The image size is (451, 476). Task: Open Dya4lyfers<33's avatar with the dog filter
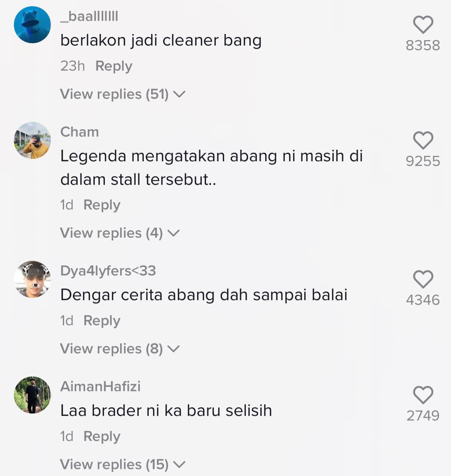(32, 279)
